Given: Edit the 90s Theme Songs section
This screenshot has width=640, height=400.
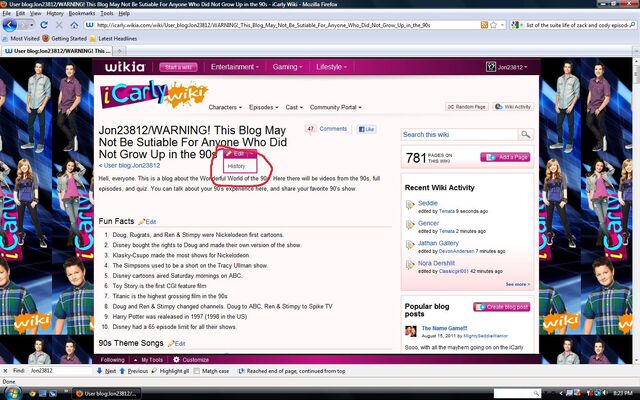Looking at the screenshot, I should click(x=177, y=344).
